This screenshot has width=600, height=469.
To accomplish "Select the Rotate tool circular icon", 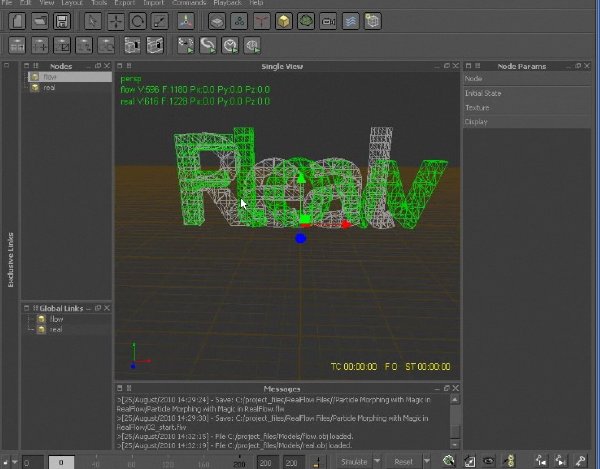I will 137,21.
